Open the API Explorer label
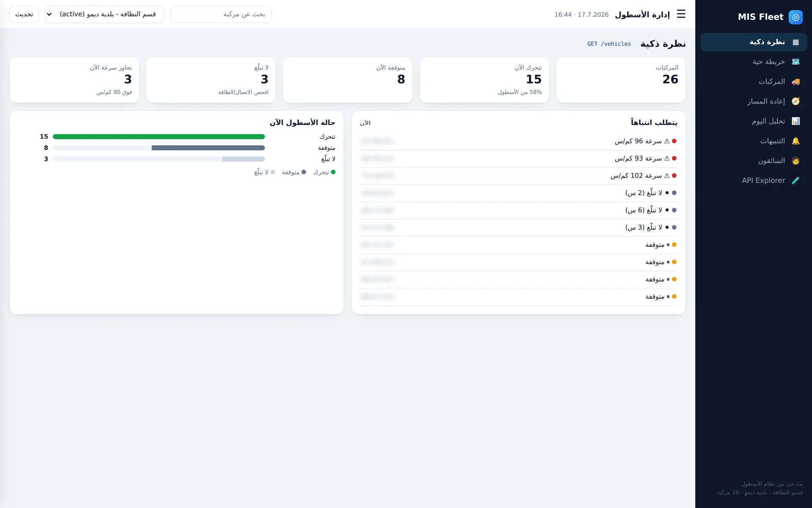Image resolution: width=812 pixels, height=508 pixels. point(763,180)
